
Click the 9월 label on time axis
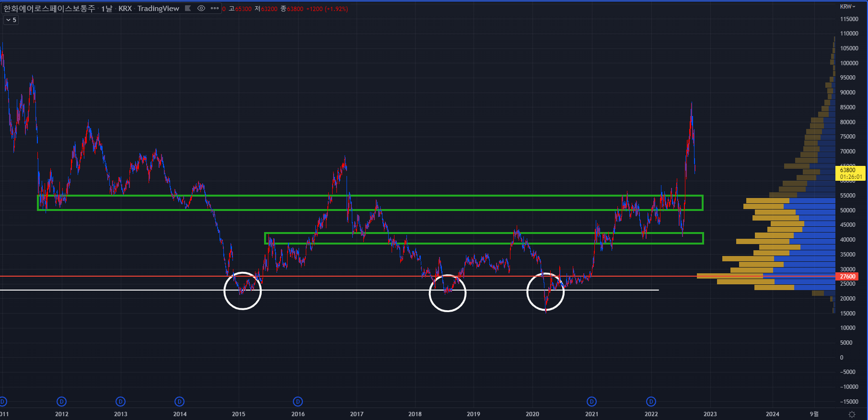[814, 414]
